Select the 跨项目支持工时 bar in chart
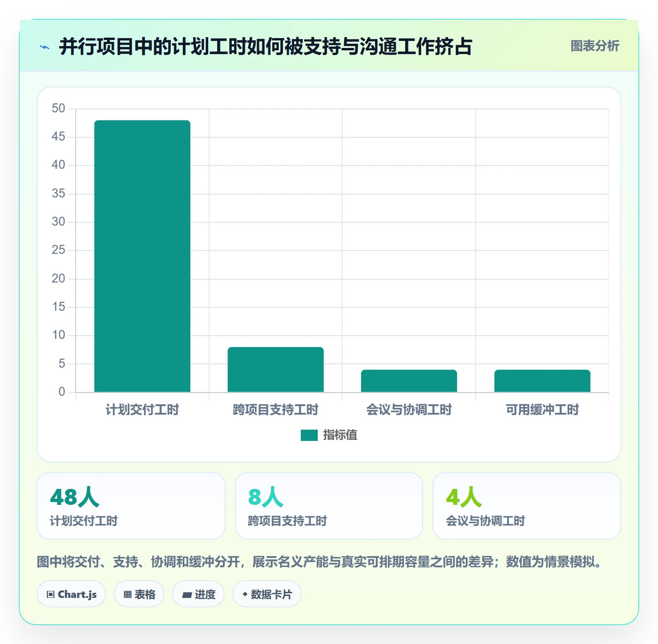This screenshot has width=658, height=644. click(x=276, y=369)
